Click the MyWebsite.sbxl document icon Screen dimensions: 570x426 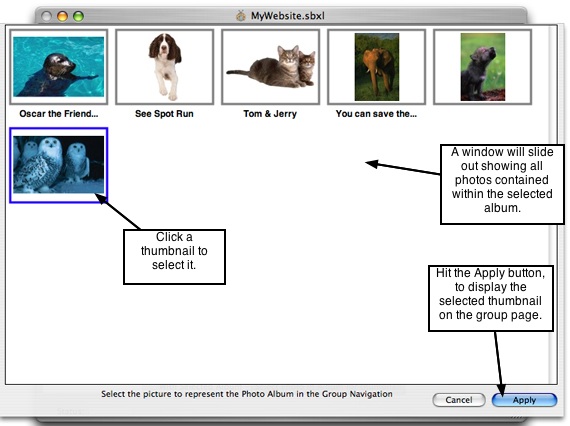(x=241, y=16)
